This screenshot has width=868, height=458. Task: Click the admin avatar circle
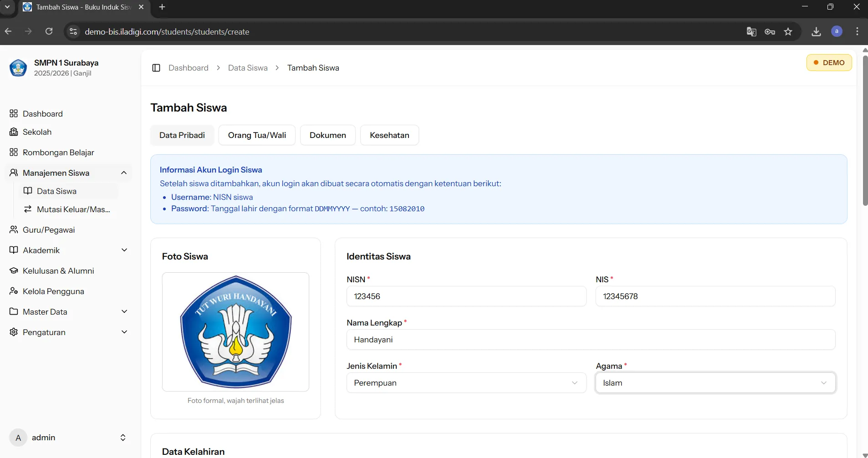[18, 438]
